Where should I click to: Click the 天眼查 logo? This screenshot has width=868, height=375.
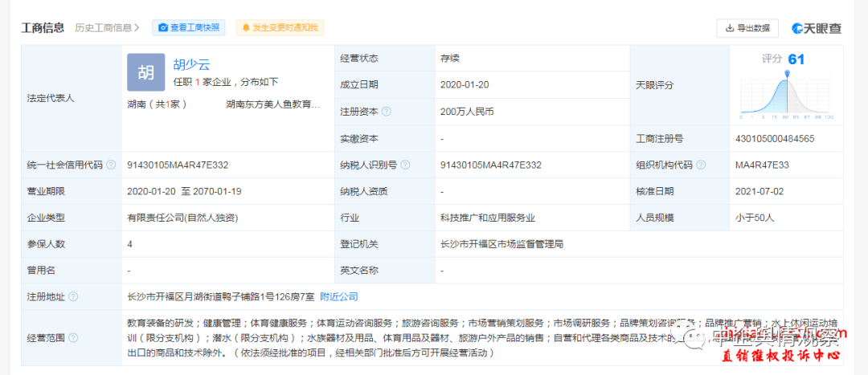pos(817,28)
